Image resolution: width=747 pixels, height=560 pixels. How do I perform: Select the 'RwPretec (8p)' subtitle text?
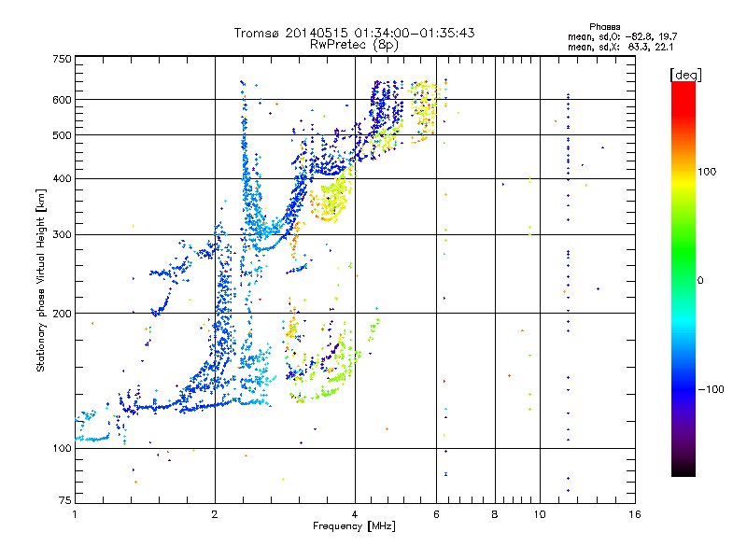tap(354, 45)
